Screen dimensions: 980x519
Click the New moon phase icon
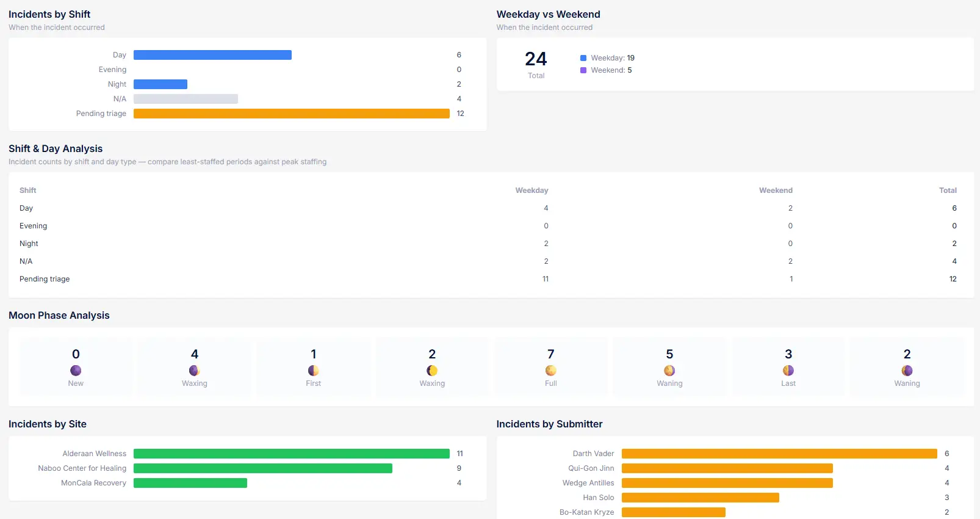click(x=76, y=371)
